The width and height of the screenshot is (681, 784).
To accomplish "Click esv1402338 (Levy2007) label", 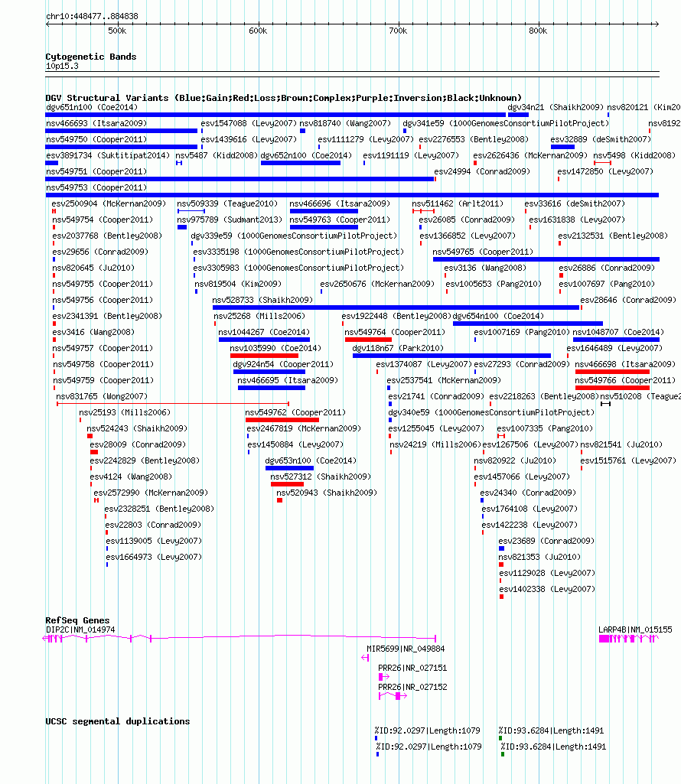I will 547,590.
